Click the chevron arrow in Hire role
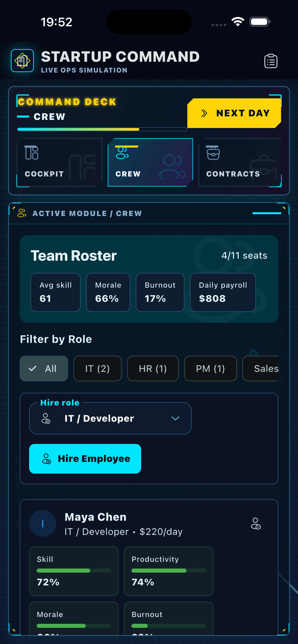The image size is (298, 644). (x=175, y=418)
